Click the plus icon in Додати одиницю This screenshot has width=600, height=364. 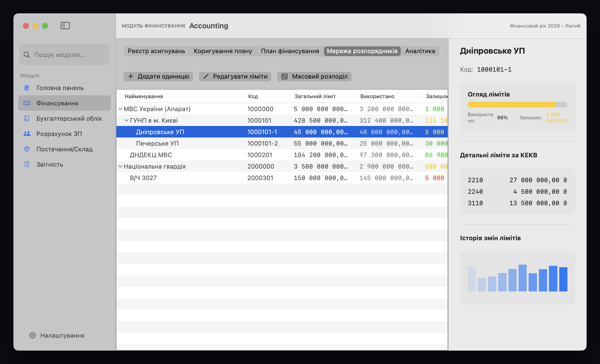pos(131,76)
